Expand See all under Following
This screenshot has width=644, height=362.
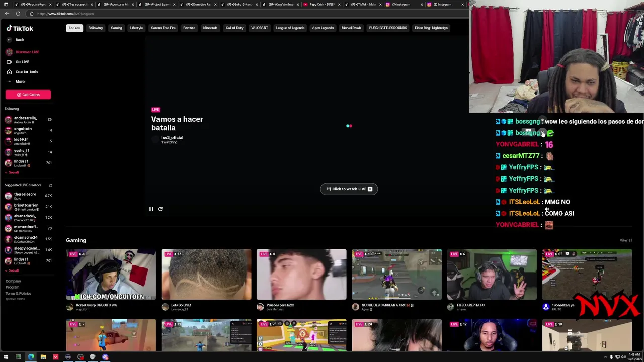click(x=12, y=172)
